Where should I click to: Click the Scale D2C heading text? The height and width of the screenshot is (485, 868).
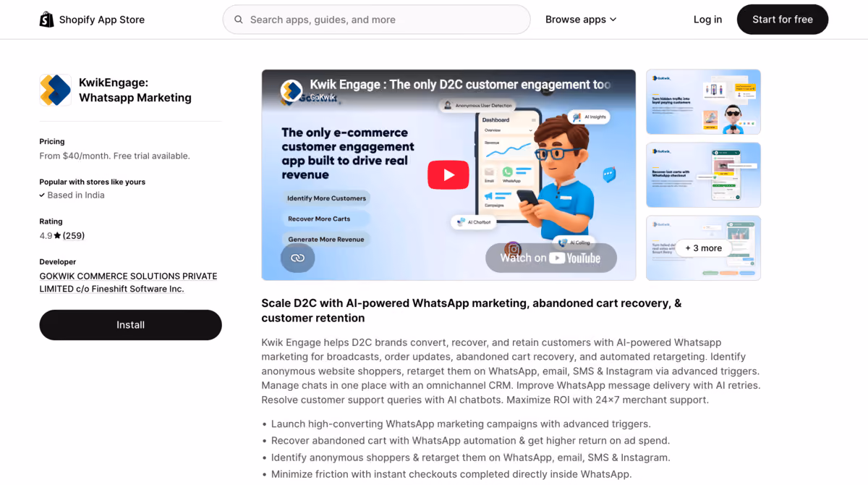(x=472, y=311)
